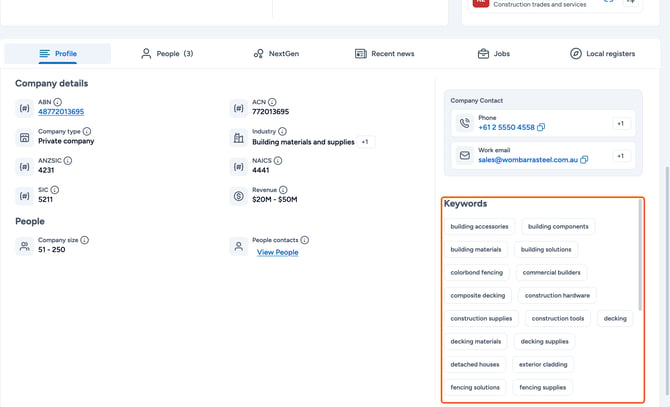670x407 pixels.
Task: Click the People contacts info icon
Action: (305, 240)
